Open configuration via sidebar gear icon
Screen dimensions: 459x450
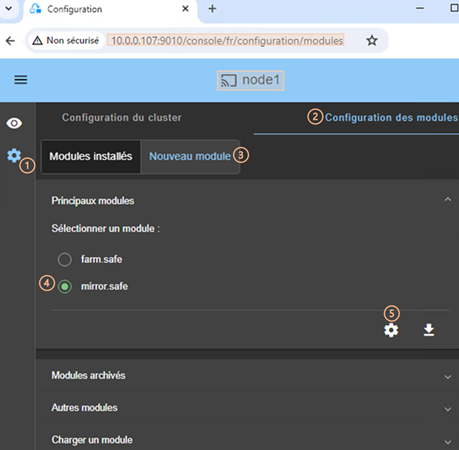pyautogui.click(x=14, y=155)
